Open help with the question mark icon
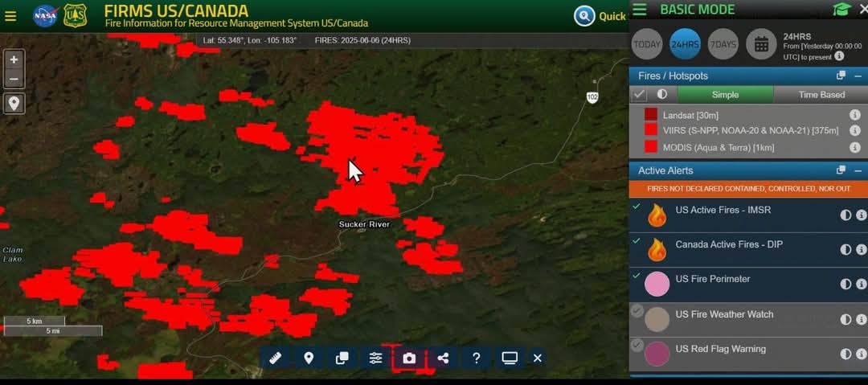The height and width of the screenshot is (385, 868). point(476,358)
